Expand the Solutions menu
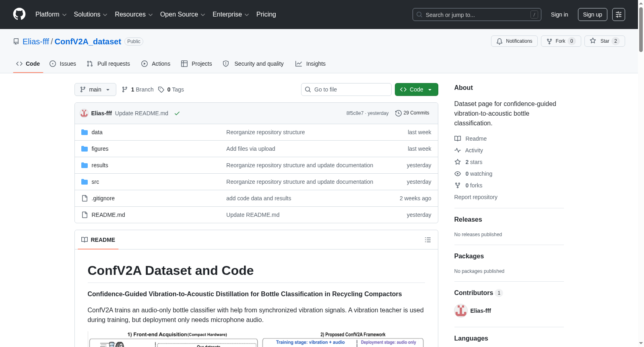The image size is (644, 347). [91, 15]
